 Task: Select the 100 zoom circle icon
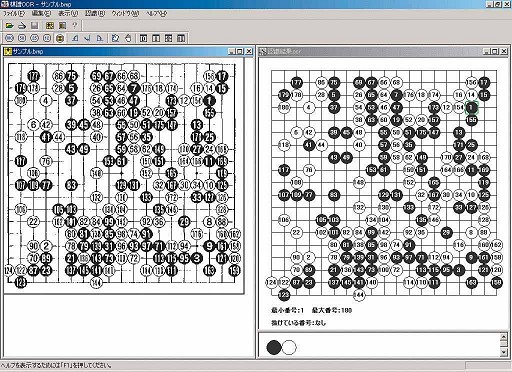tap(9, 38)
